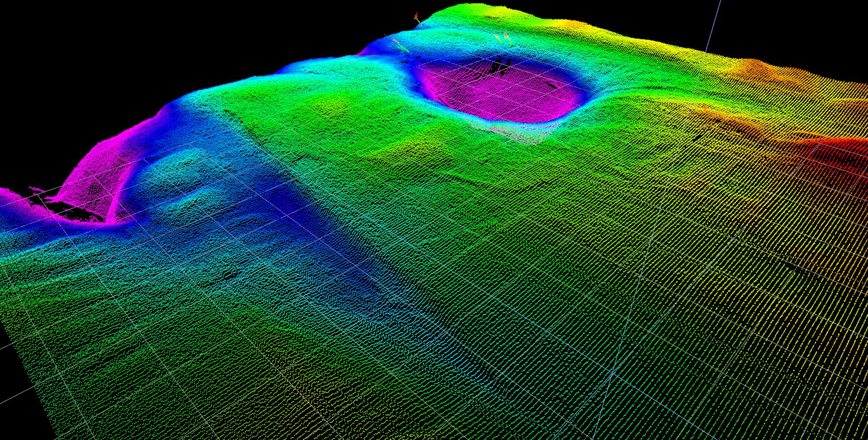Pick the orange outlier points above top ridge

(417, 18)
